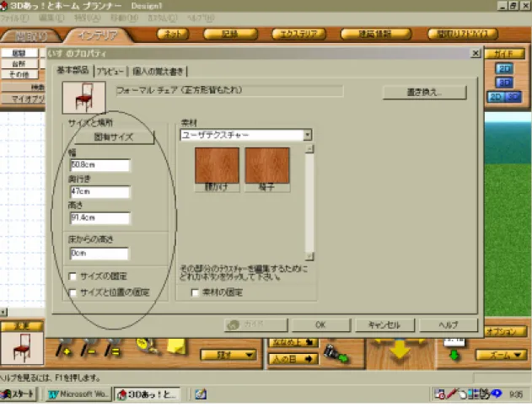The width and height of the screenshot is (532, 407).
Task: Switch to 2D view icon
Action: coord(504,69)
